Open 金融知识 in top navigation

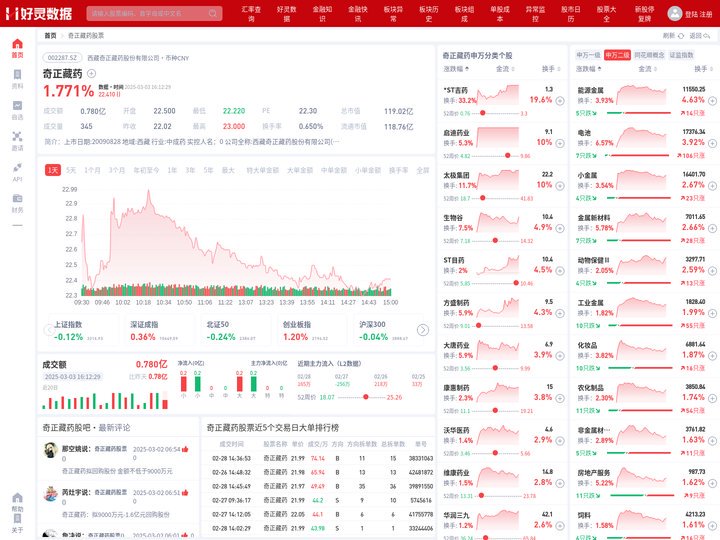(322, 14)
